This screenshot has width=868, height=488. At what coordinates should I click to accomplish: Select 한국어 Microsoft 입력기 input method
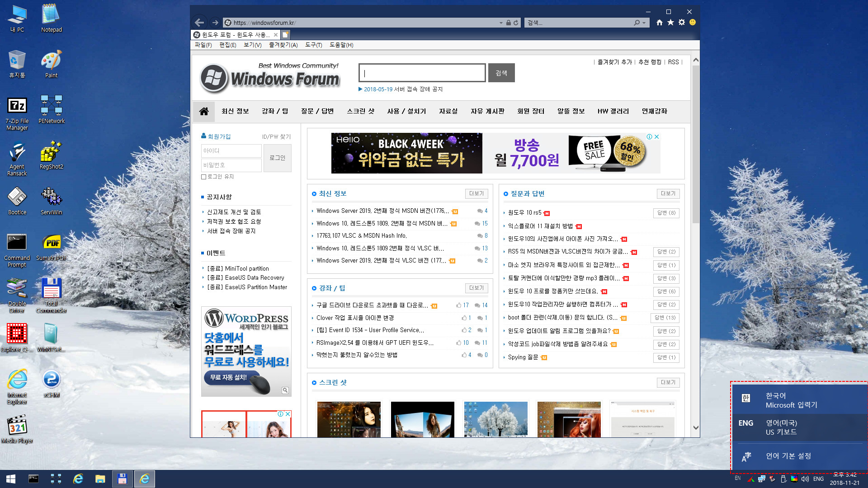(800, 400)
